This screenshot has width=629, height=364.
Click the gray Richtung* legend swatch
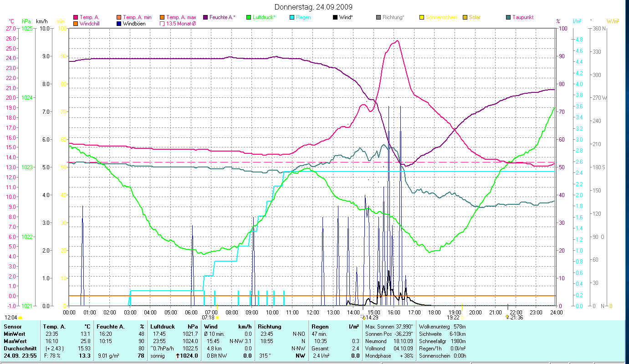coord(378,17)
